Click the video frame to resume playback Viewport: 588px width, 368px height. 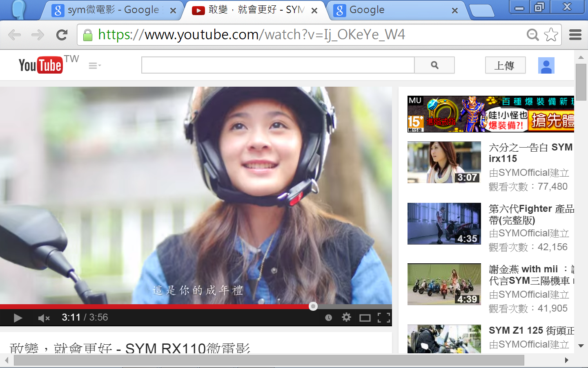[196, 195]
